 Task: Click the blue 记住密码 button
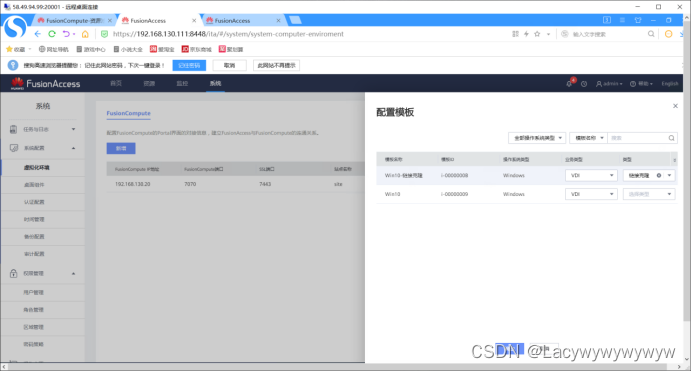tap(189, 65)
